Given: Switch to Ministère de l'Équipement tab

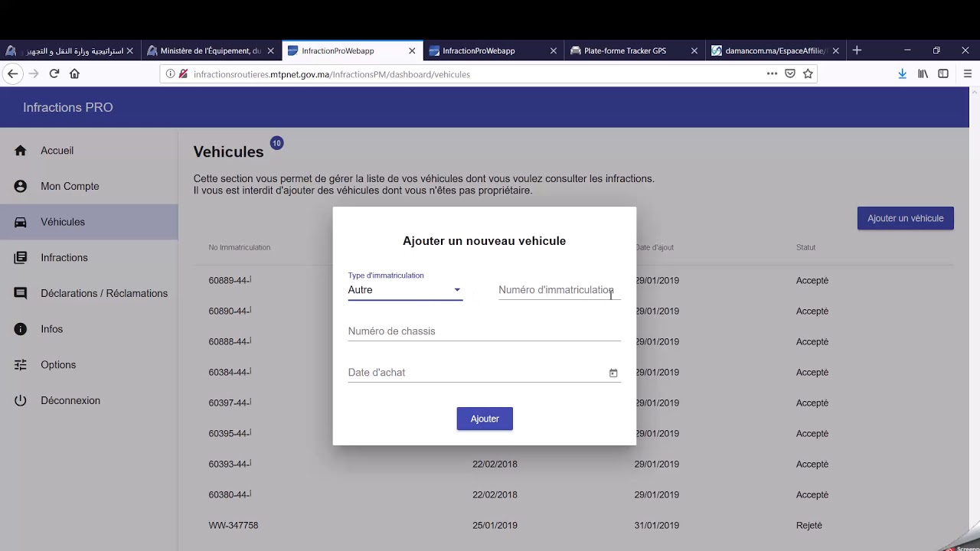Looking at the screenshot, I should 211,51.
